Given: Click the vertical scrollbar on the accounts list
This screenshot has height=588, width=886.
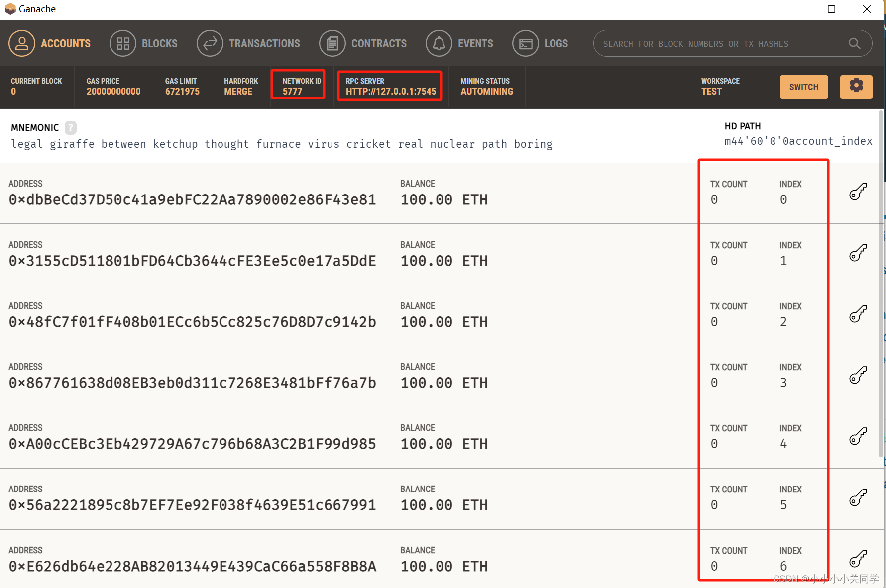Looking at the screenshot, I should (881, 284).
